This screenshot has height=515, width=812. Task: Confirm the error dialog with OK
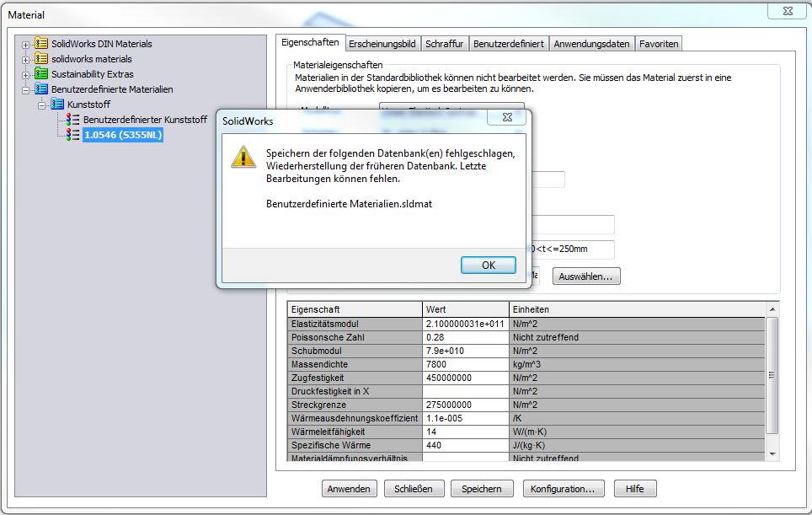[489, 266]
